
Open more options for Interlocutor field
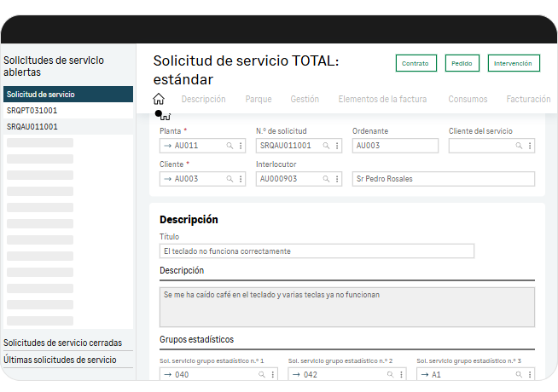337,179
